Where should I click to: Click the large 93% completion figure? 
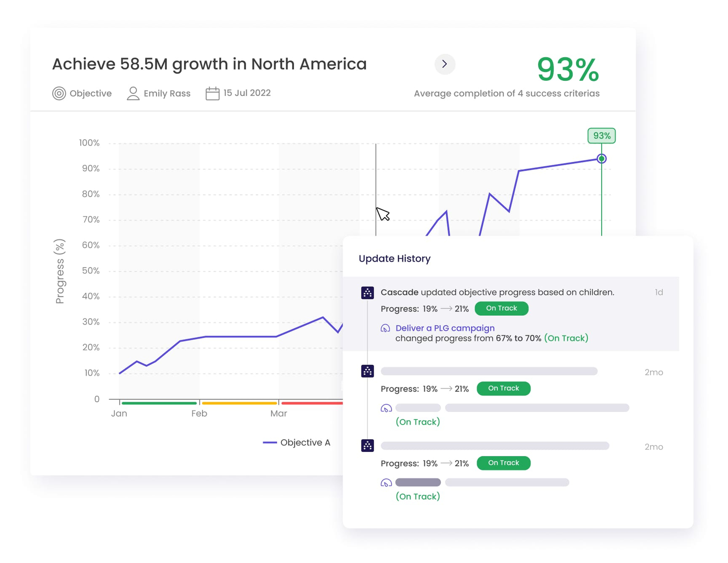[x=568, y=69]
